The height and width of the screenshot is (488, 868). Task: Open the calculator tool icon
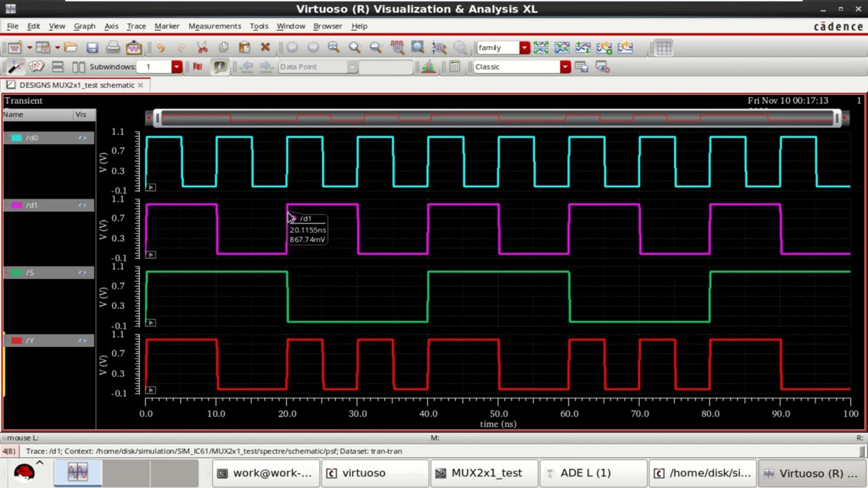(455, 66)
